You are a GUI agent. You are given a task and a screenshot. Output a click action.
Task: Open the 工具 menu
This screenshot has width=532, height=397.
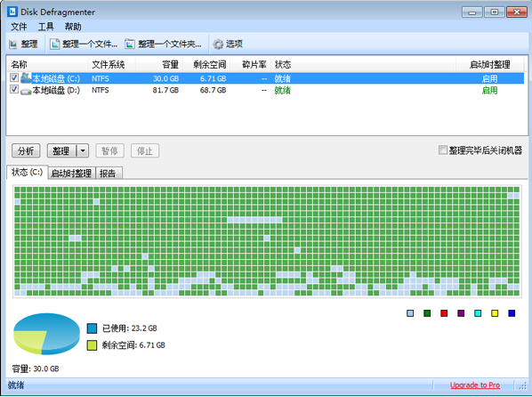click(45, 27)
